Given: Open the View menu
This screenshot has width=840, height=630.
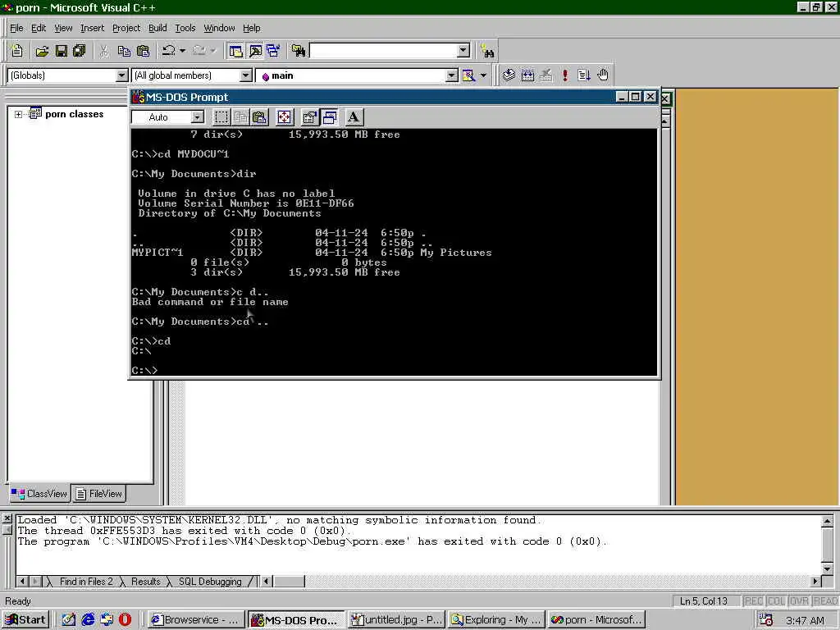Looking at the screenshot, I should point(63,28).
